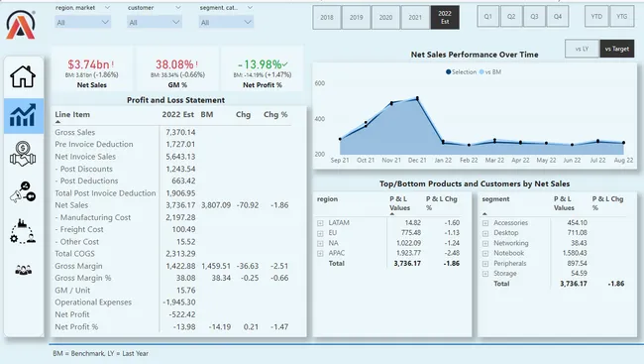Open the region, market filter dropdown

pos(82,22)
